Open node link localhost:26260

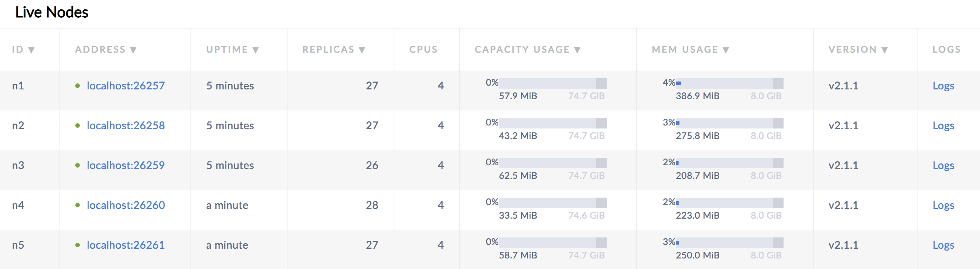126,205
